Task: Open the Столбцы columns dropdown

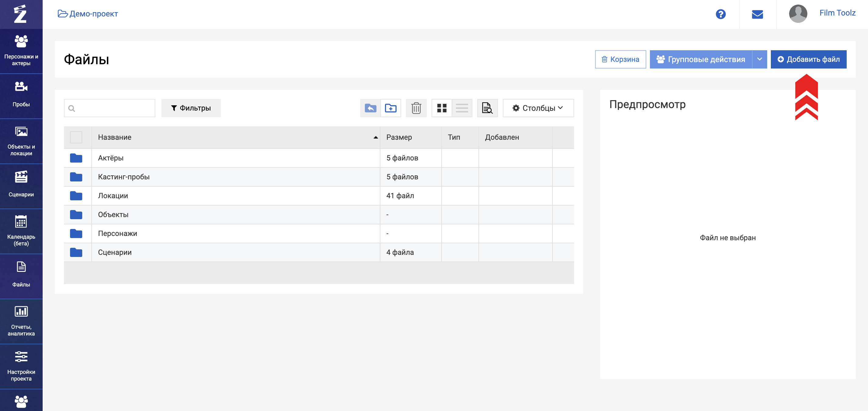Action: pos(538,108)
